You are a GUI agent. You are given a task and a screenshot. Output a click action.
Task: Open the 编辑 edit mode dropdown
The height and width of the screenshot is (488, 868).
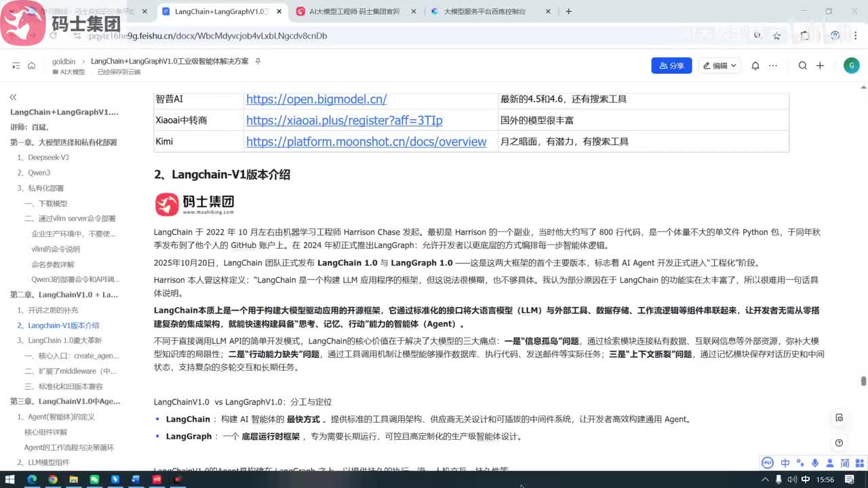[719, 66]
